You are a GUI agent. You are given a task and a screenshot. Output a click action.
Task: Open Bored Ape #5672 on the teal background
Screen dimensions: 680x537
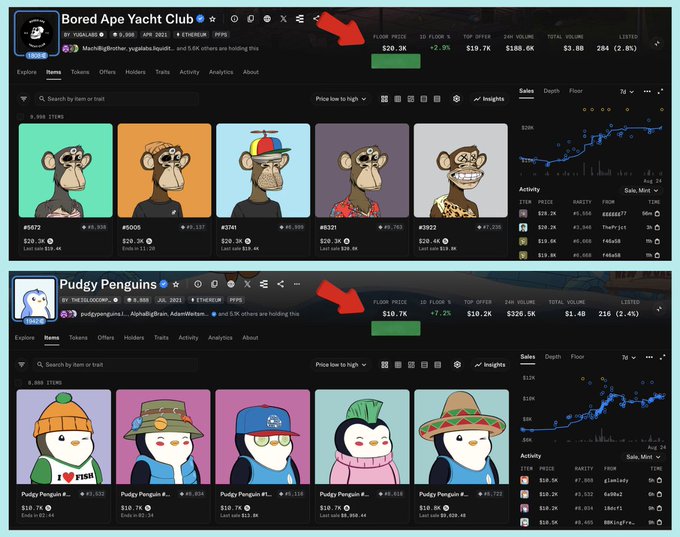65,189
